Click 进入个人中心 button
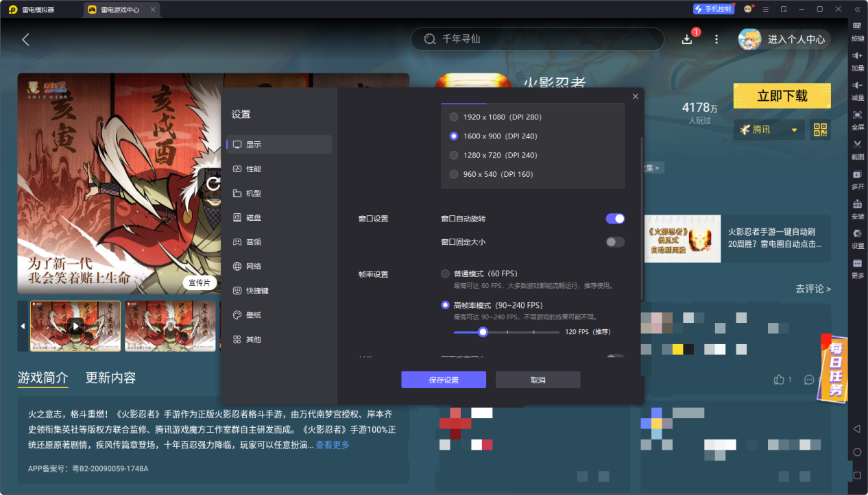 coord(784,39)
